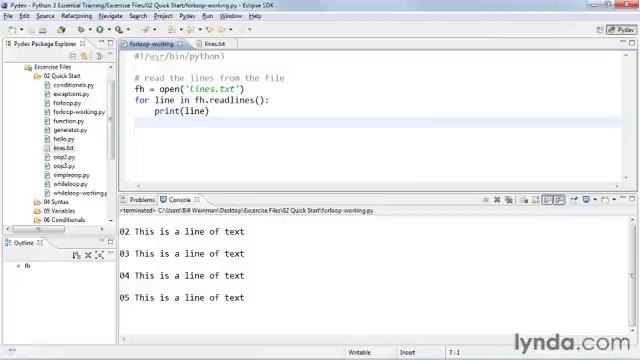The image size is (640, 360).
Task: Select lines.txt in Package Explorer
Action: 64,148
